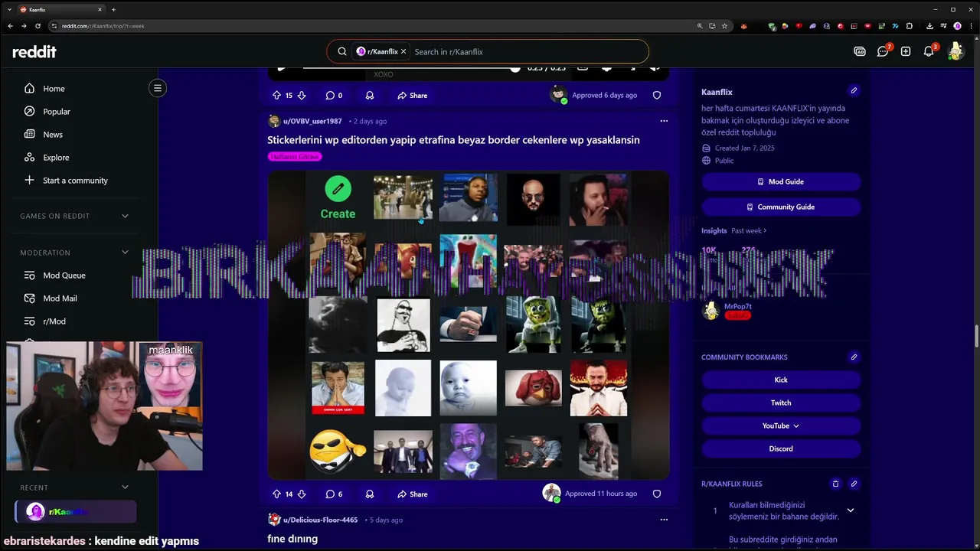Focus the Search in r/Kaanflix field
The image size is (980, 551).
pyautogui.click(x=528, y=52)
